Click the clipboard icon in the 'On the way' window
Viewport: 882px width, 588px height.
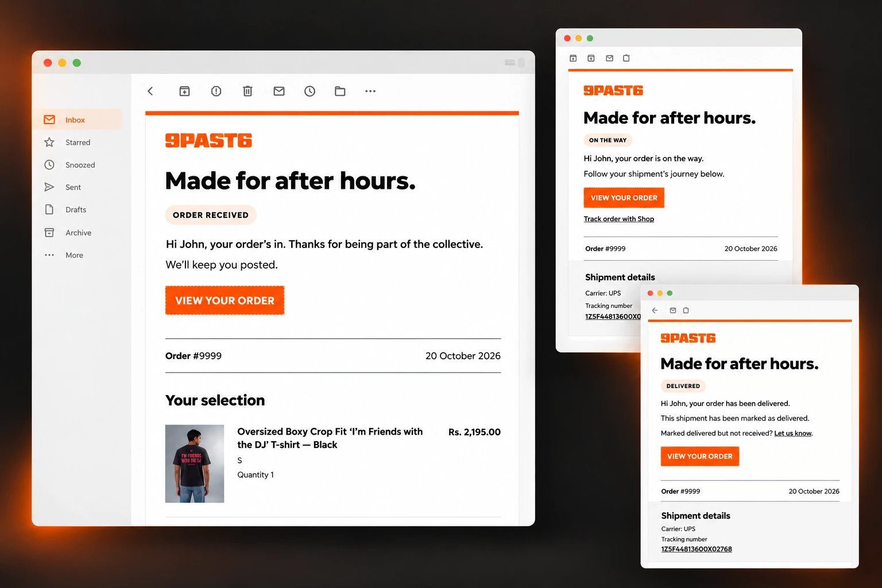(626, 58)
